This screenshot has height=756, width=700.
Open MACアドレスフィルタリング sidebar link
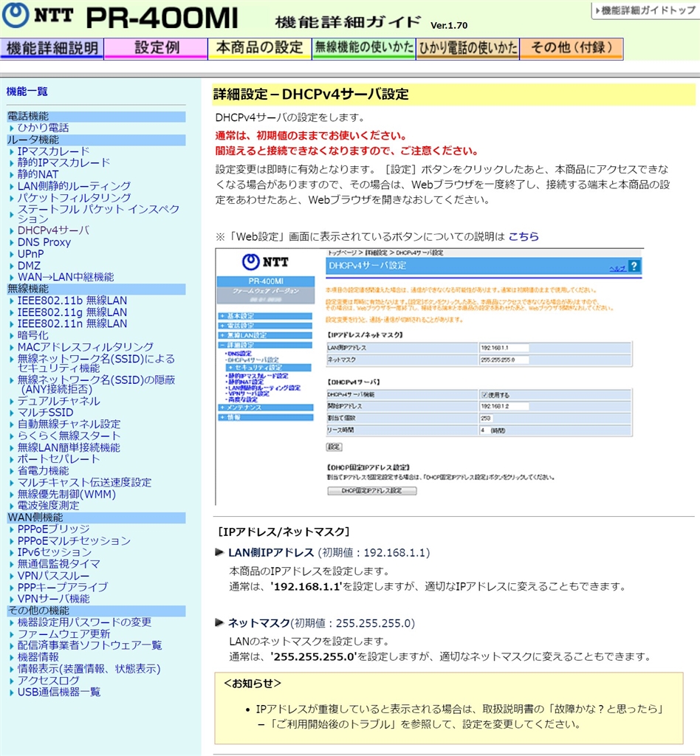[x=86, y=347]
